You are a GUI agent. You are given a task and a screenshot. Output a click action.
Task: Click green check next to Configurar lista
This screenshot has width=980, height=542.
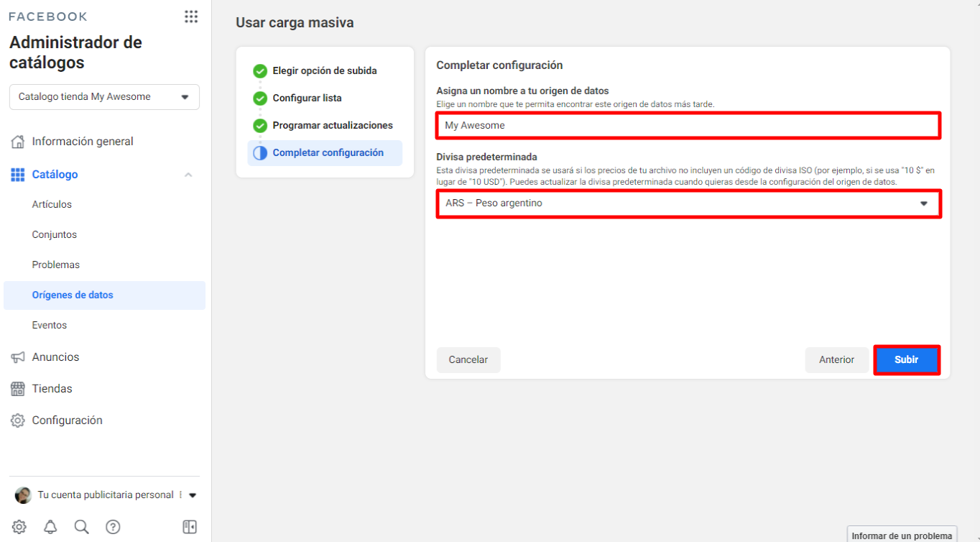(x=260, y=98)
